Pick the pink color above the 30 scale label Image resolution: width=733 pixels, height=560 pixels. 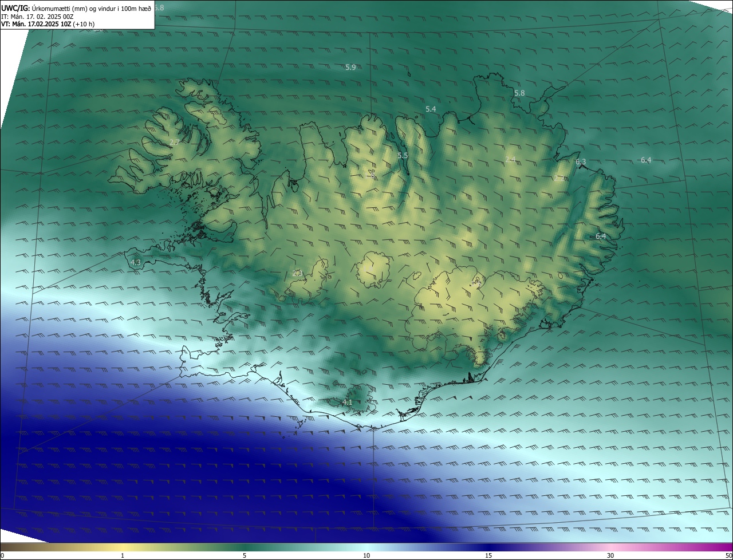610,547
